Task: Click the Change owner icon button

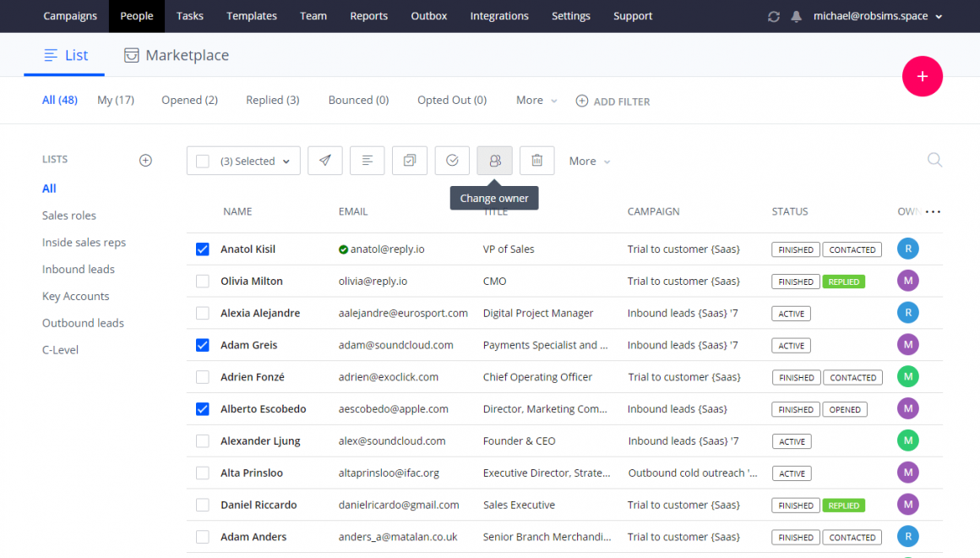Action: pos(494,161)
